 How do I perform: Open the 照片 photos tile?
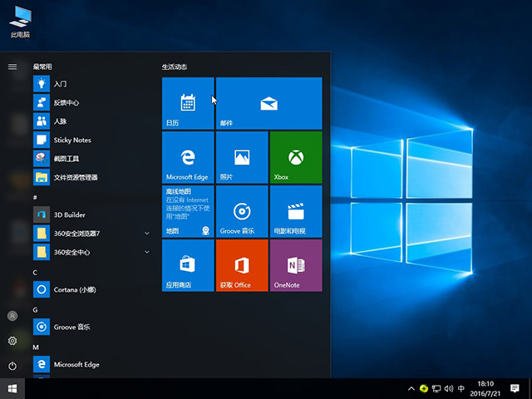coord(242,156)
